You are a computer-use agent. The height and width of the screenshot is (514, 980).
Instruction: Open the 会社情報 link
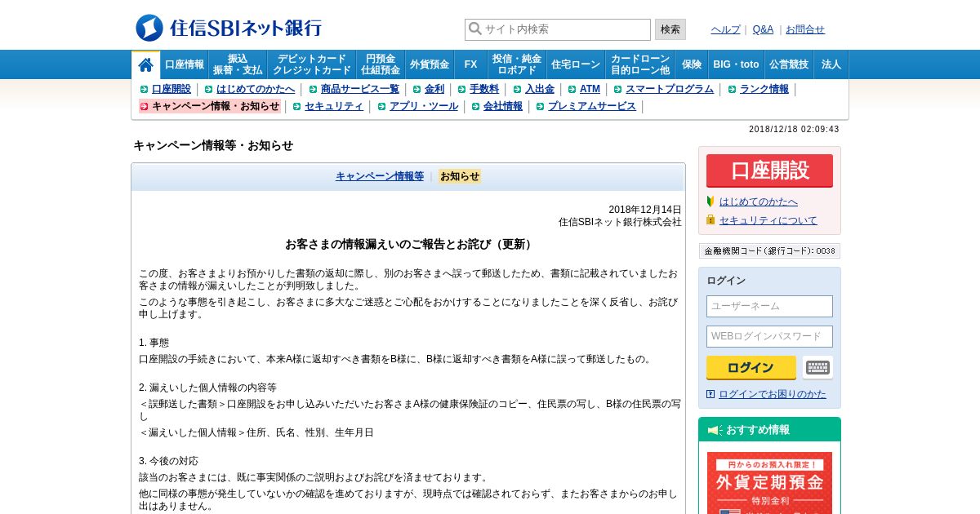503,106
